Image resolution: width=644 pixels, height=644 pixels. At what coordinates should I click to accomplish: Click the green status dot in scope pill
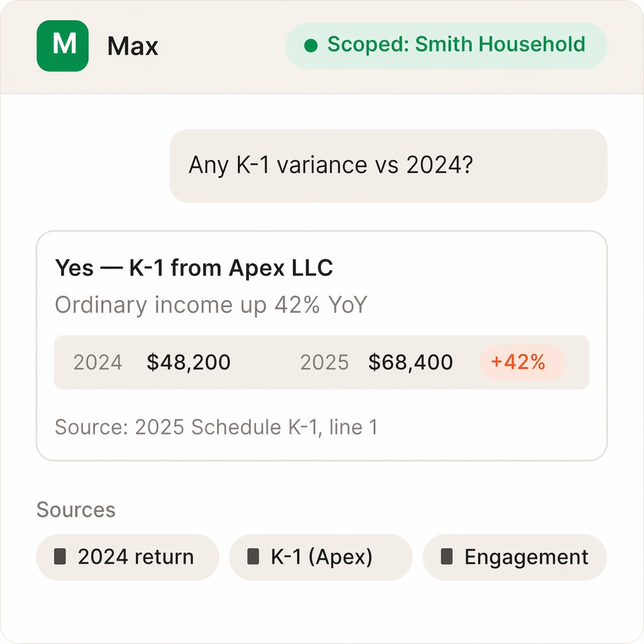[x=309, y=45]
